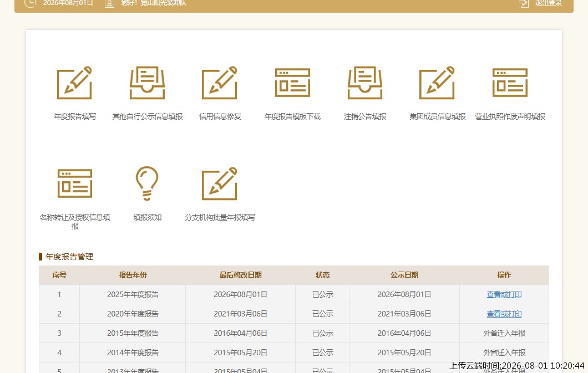Image resolution: width=588 pixels, height=373 pixels.
Task: Click the clock icon beside the date
Action: (x=31, y=3)
